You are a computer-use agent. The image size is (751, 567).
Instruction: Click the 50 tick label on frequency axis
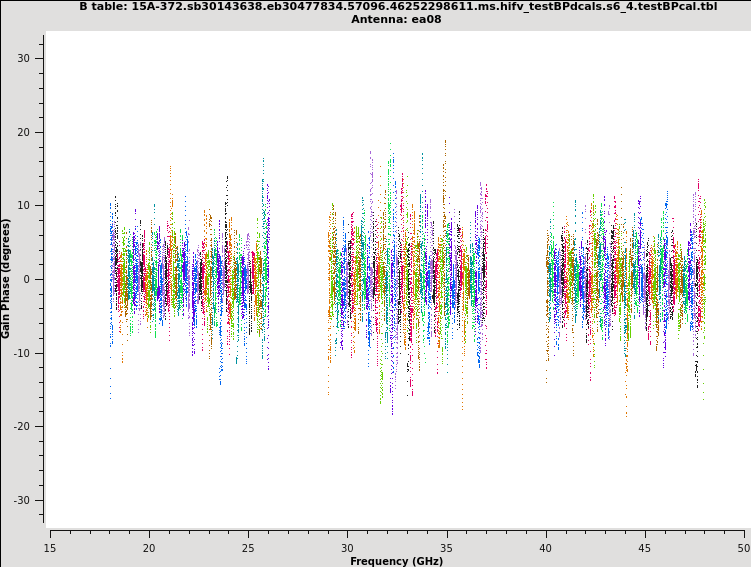744,548
